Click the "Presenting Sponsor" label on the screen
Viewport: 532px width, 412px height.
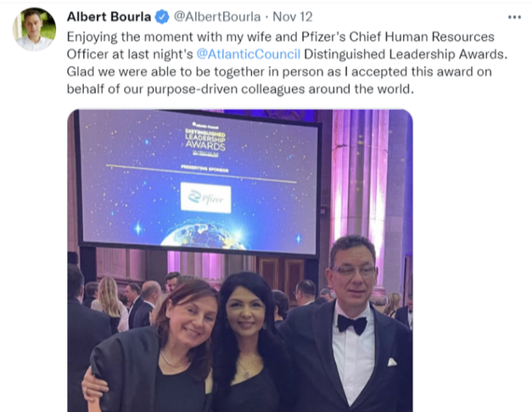[204, 168]
